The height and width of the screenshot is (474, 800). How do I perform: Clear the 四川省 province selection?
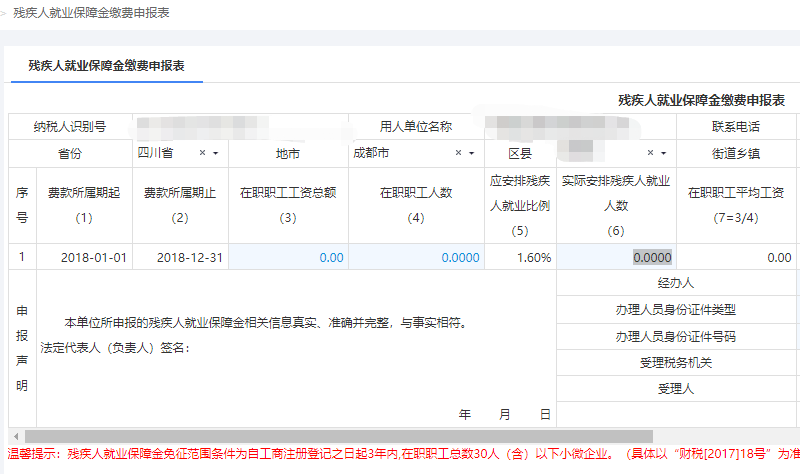point(202,153)
